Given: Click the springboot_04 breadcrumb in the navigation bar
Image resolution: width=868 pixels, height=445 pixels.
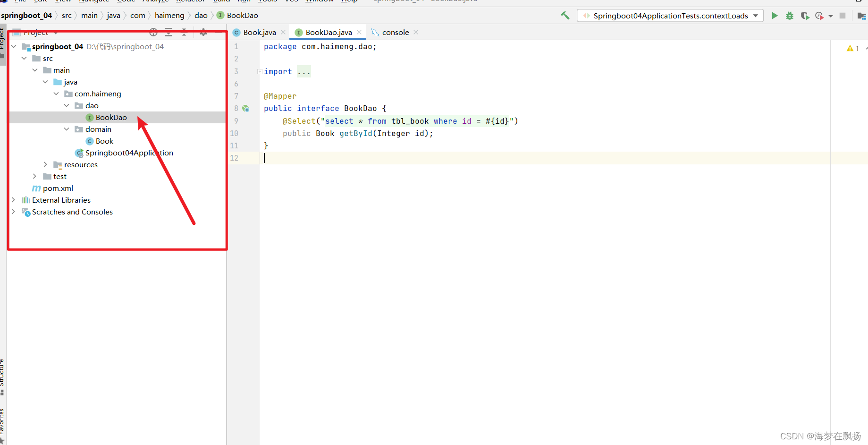Looking at the screenshot, I should point(26,15).
